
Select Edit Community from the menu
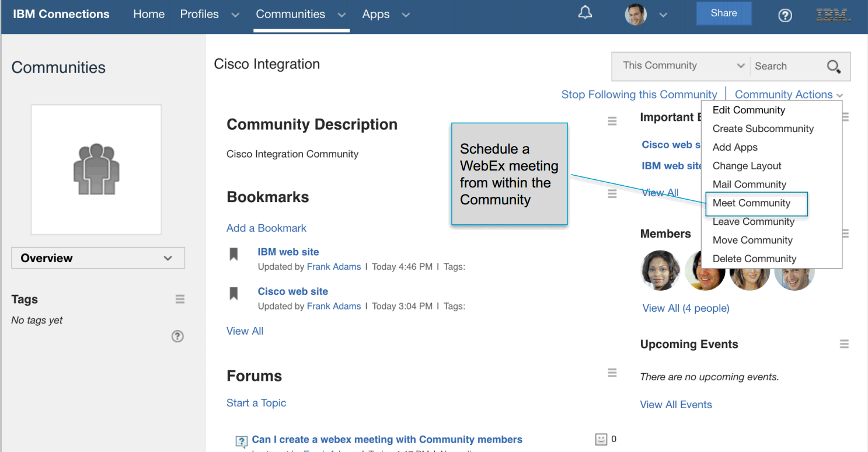(x=749, y=110)
